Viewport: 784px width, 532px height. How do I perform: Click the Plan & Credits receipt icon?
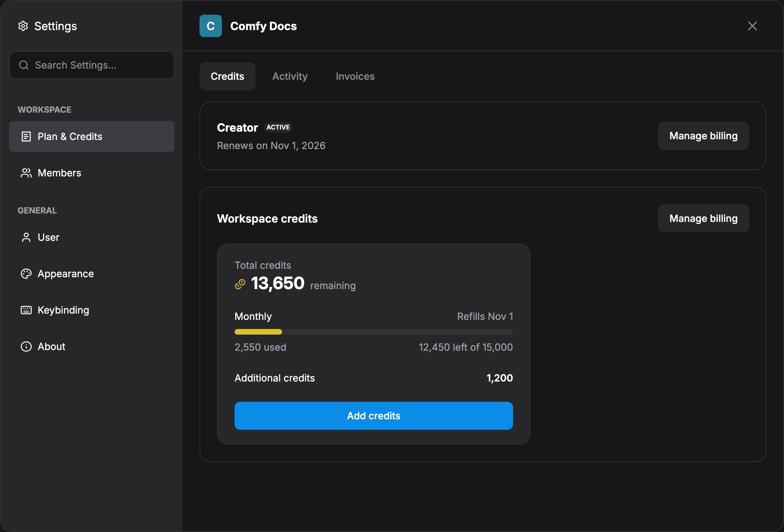coord(26,136)
